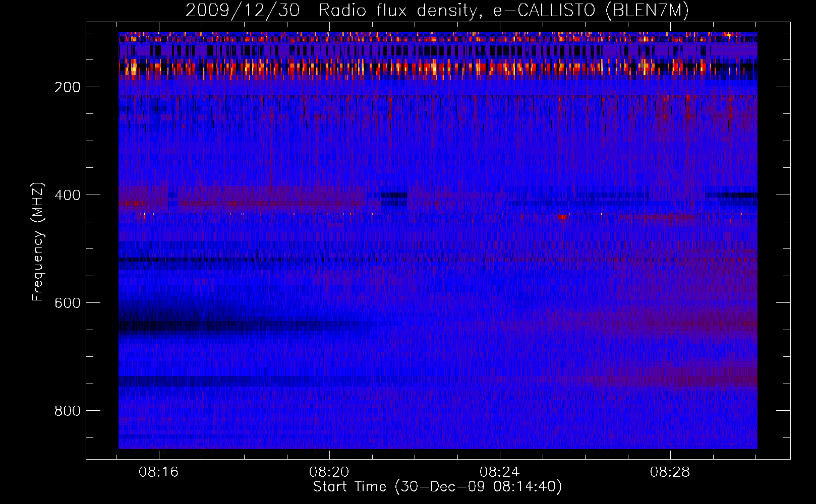Click the 800 frequency tick label

point(68,411)
